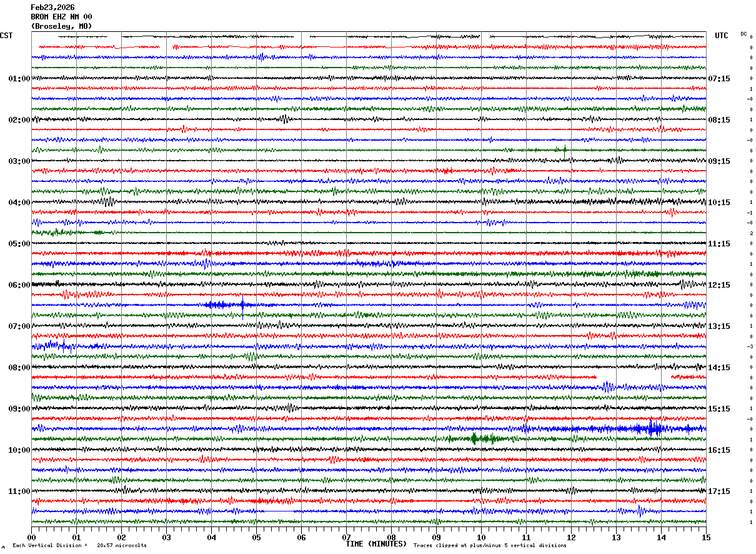Click minute tick label 07 on time axis

[346, 537]
